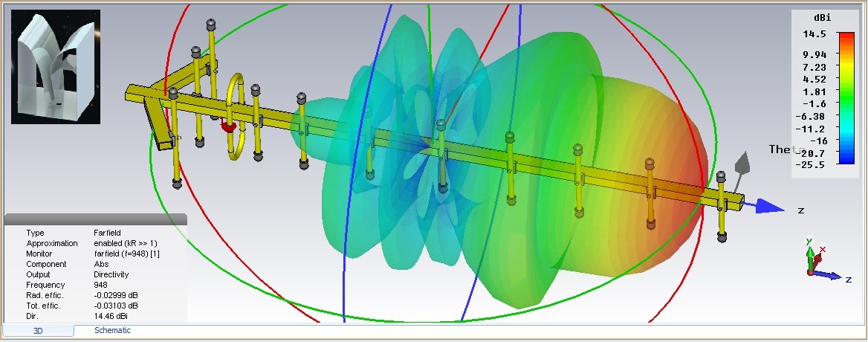Click the 14.5 maximum scale value

pyautogui.click(x=814, y=33)
